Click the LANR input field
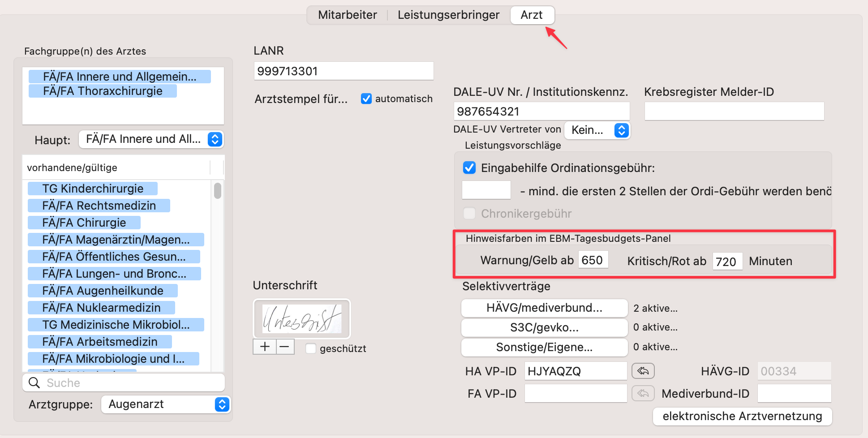 pyautogui.click(x=344, y=71)
